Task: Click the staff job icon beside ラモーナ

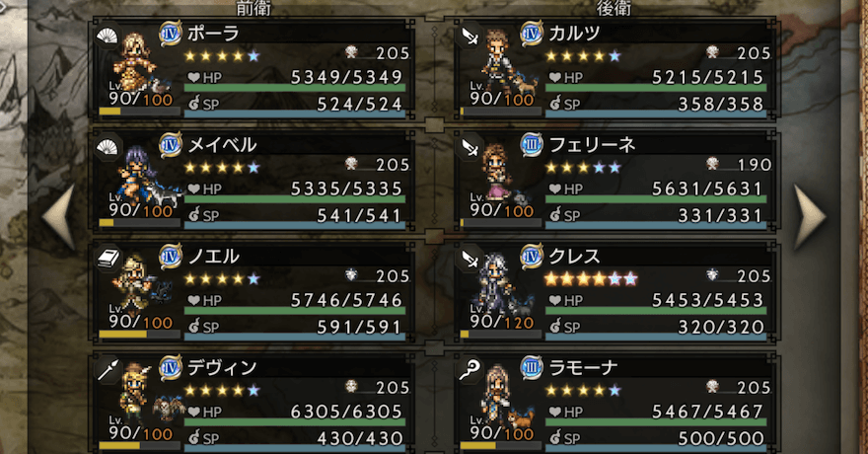Action: click(469, 370)
